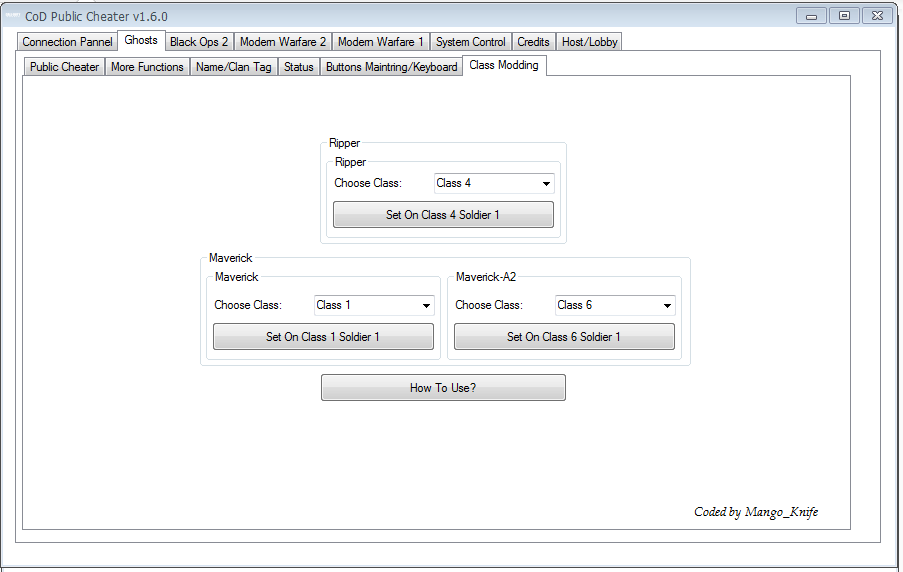Click Set On Class 1 Soldier 1 button
Viewport: 903px width, 572px height.
[323, 337]
